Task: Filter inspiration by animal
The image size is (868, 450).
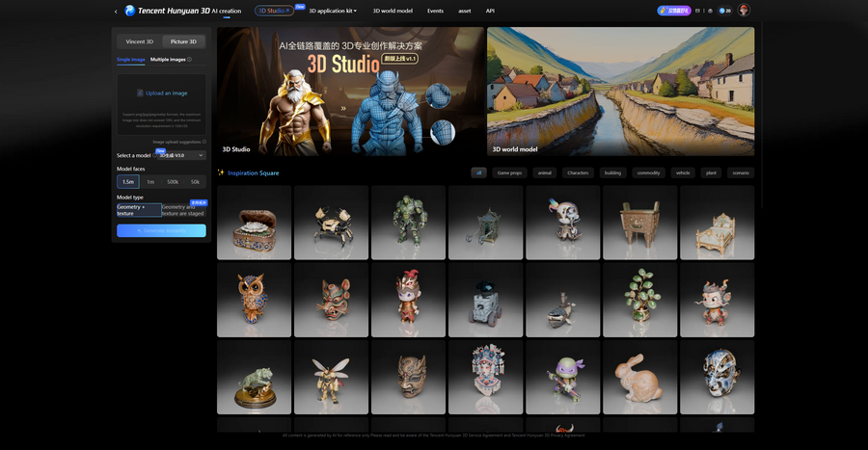Action: pos(545,173)
